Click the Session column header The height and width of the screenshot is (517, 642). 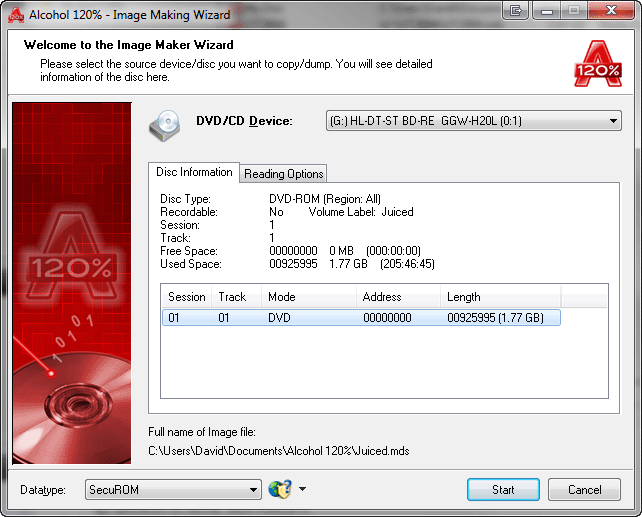[187, 297]
